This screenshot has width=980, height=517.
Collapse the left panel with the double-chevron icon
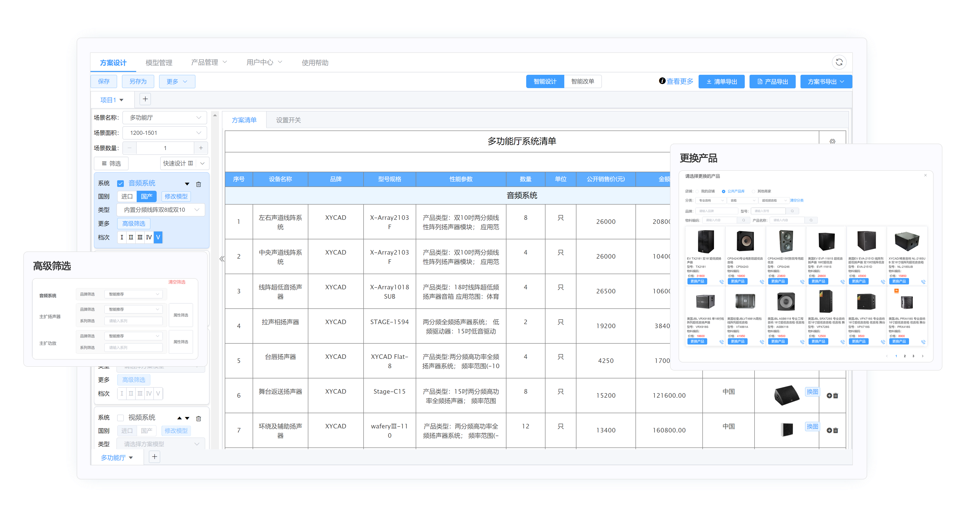coord(222,259)
